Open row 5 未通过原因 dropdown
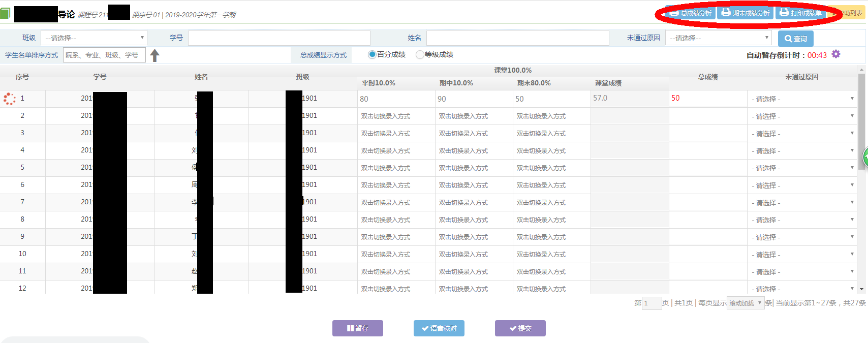Image resolution: width=868 pixels, height=343 pixels. coord(802,168)
